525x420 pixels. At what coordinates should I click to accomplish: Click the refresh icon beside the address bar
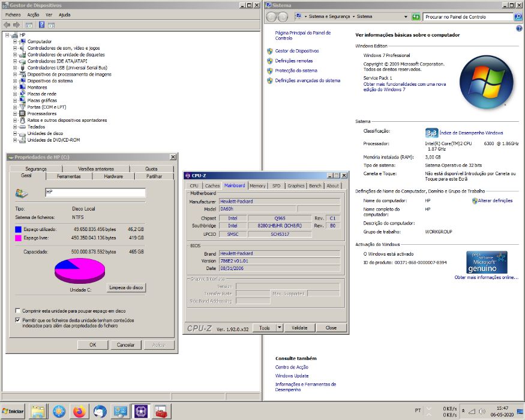[x=416, y=17]
